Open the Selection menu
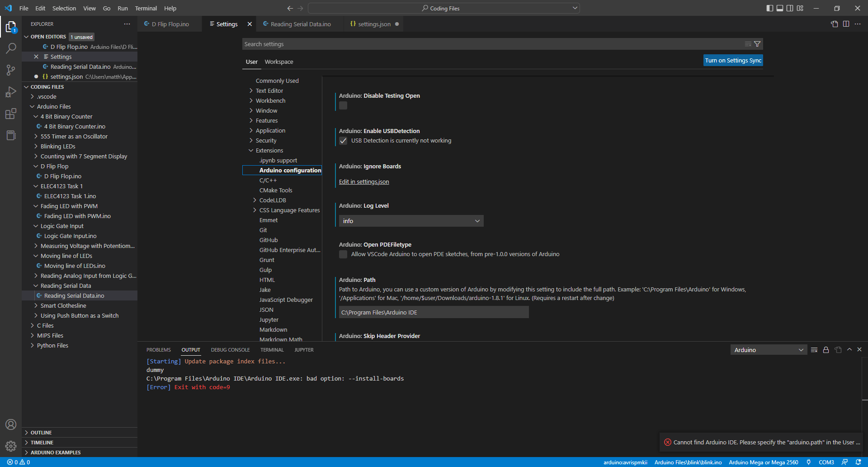868x467 pixels. pyautogui.click(x=64, y=8)
